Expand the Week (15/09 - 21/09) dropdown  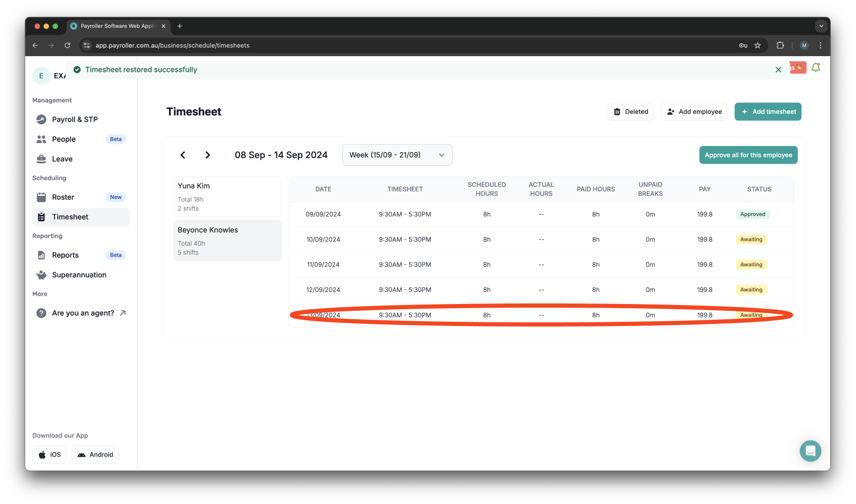coord(397,155)
